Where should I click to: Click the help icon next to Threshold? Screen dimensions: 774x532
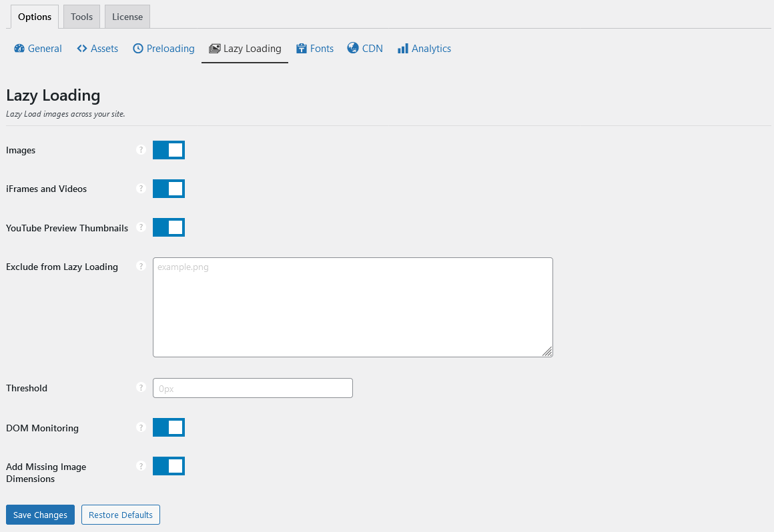tap(141, 387)
